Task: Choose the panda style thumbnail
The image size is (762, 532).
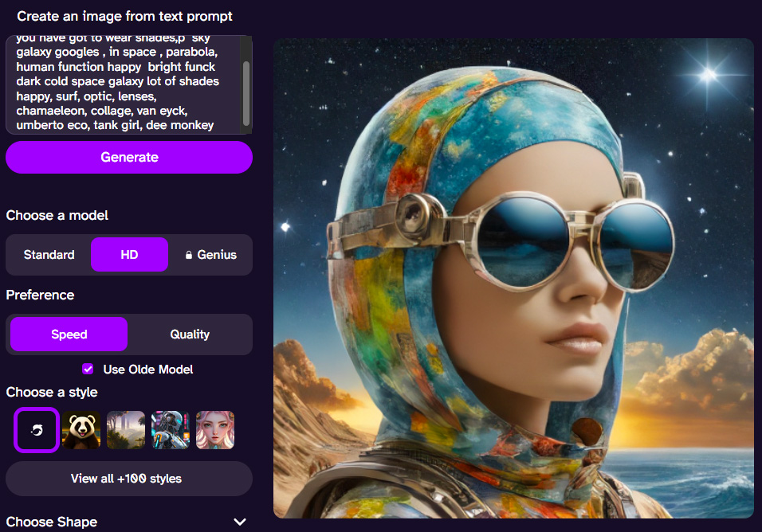Action: (x=81, y=430)
